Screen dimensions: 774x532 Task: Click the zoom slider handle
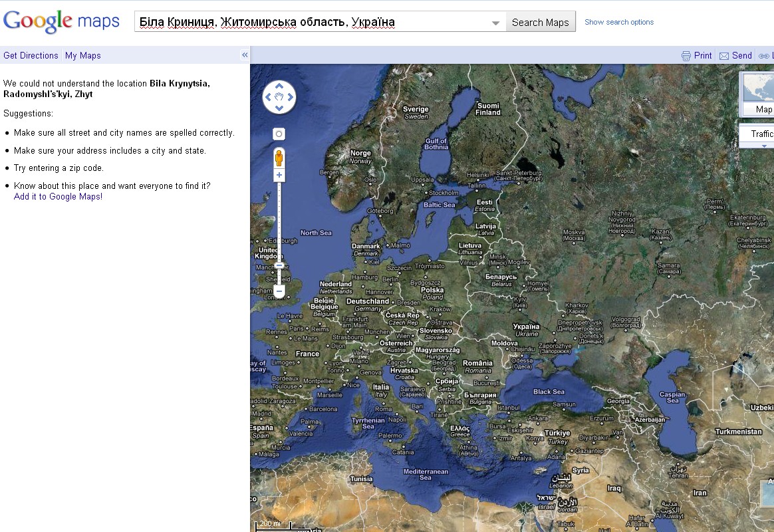pyautogui.click(x=279, y=265)
